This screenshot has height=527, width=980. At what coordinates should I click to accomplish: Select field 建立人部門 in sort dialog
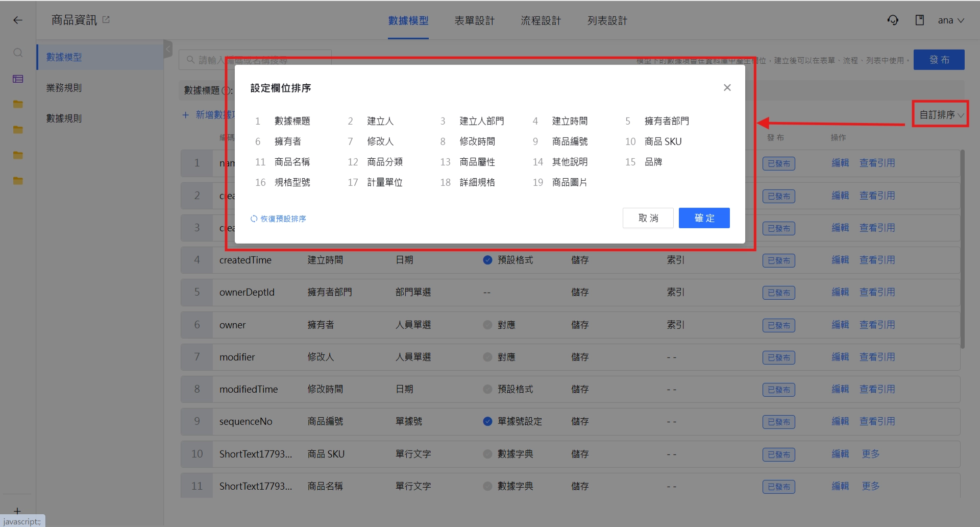[482, 121]
